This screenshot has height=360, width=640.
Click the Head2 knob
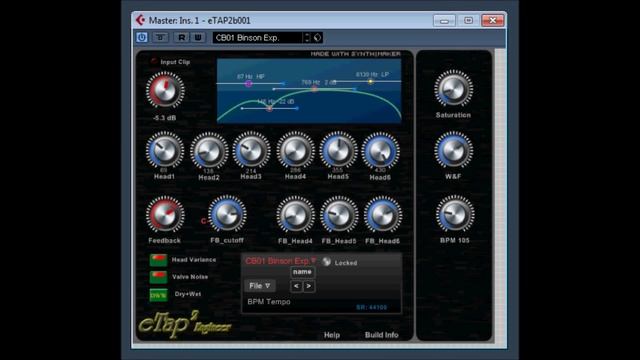209,151
